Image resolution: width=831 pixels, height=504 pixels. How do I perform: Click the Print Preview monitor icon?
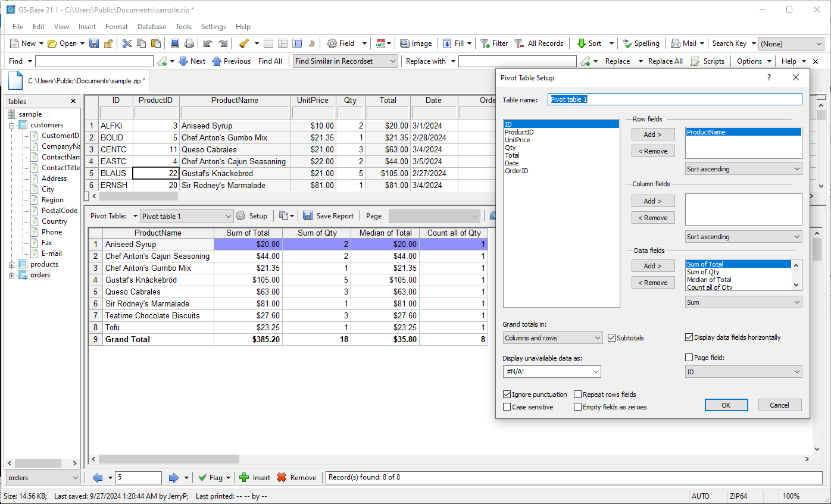pos(175,43)
